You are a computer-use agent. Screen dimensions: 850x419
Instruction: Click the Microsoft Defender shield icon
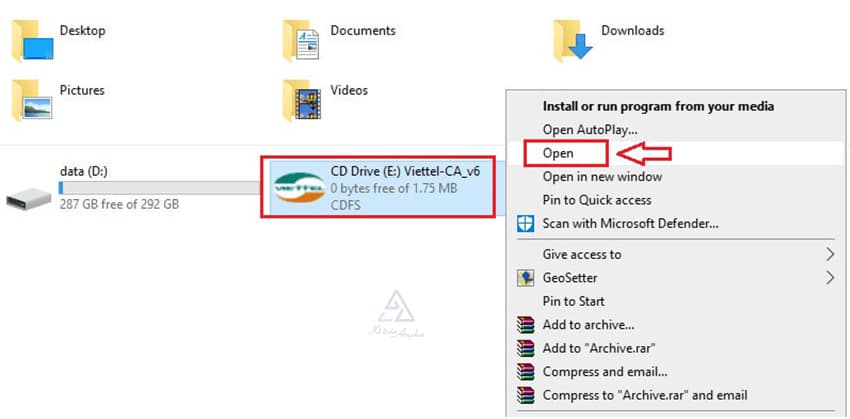(526, 224)
